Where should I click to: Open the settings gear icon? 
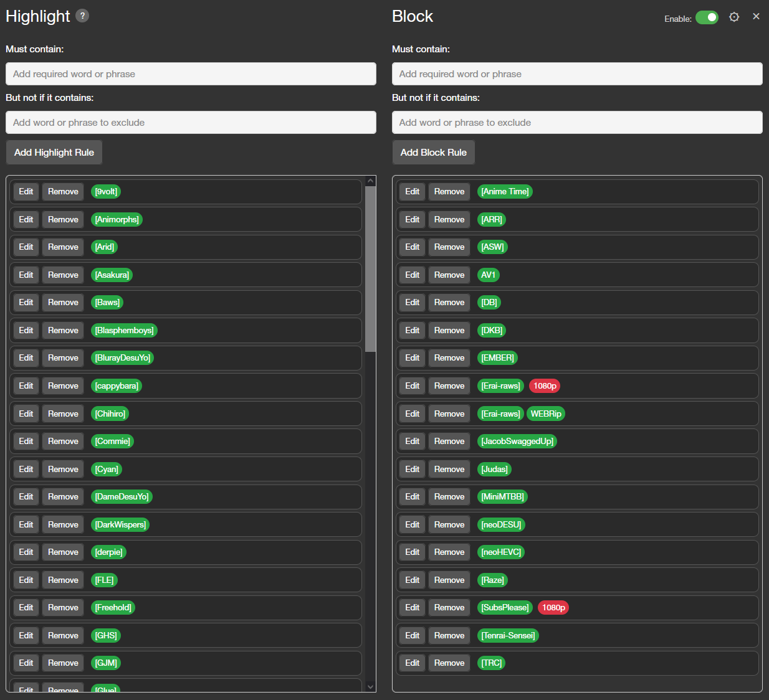[734, 17]
